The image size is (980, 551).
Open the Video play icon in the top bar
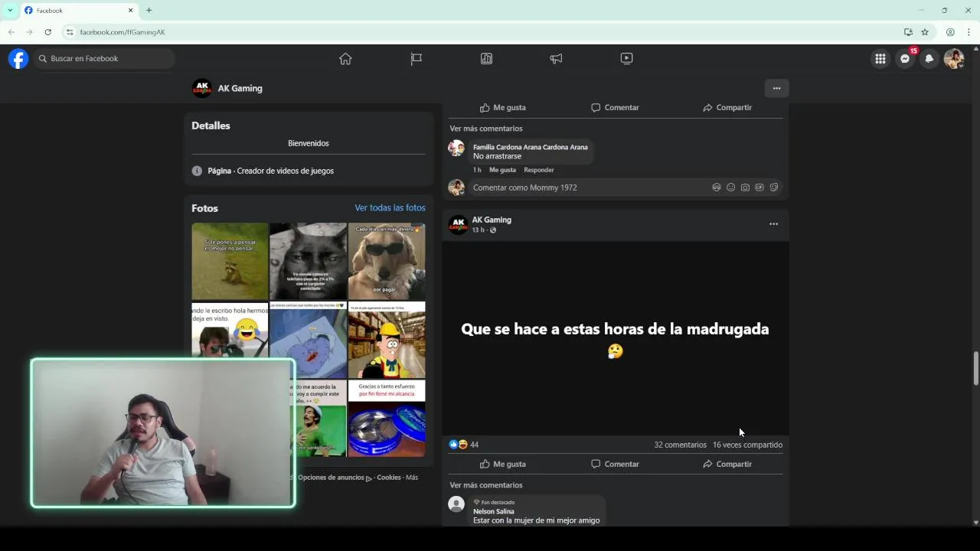pos(626,59)
